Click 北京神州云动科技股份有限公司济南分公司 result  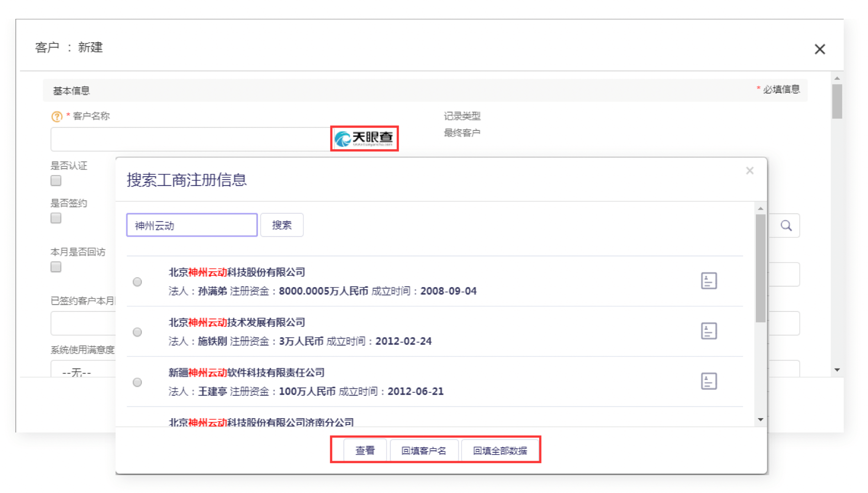tap(261, 422)
